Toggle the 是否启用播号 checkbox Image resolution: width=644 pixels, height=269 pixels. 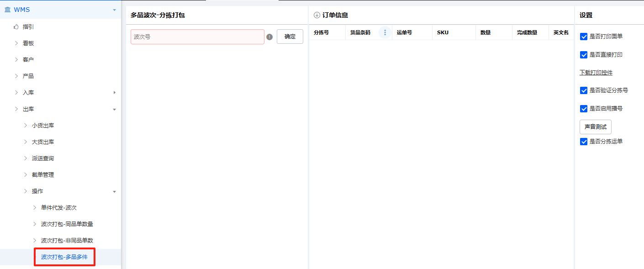(584, 109)
